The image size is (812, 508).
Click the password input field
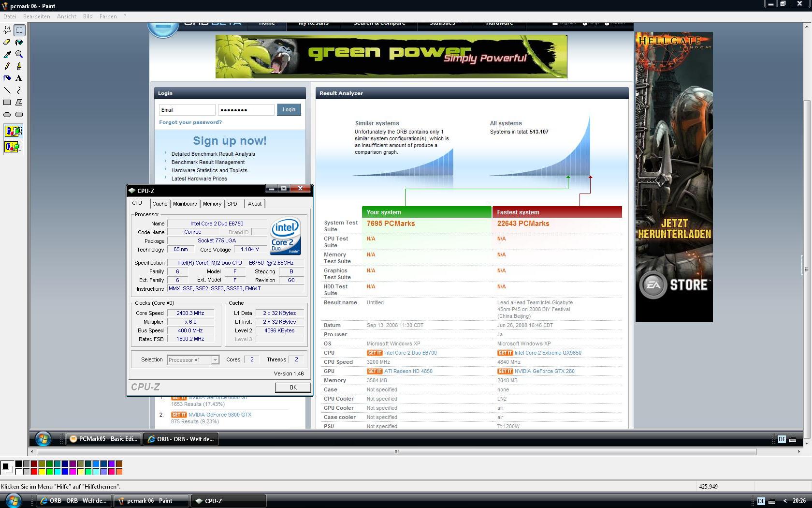tap(246, 110)
